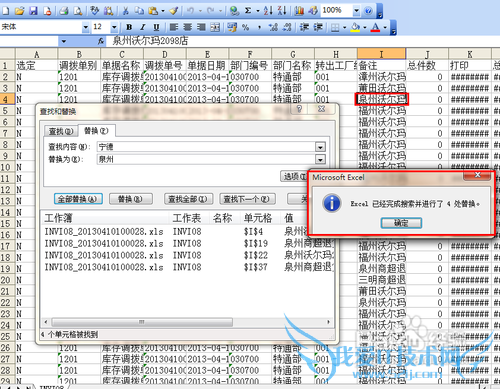Image resolution: width=500 pixels, height=389 pixels.
Task: Click the Copy icon
Action: pos(139,11)
